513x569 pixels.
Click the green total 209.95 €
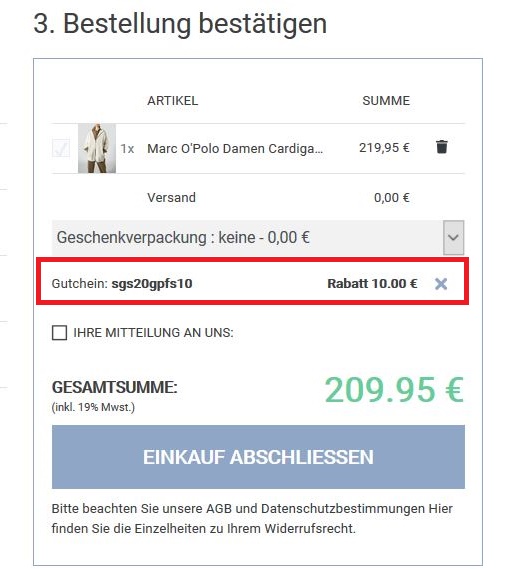pos(394,390)
